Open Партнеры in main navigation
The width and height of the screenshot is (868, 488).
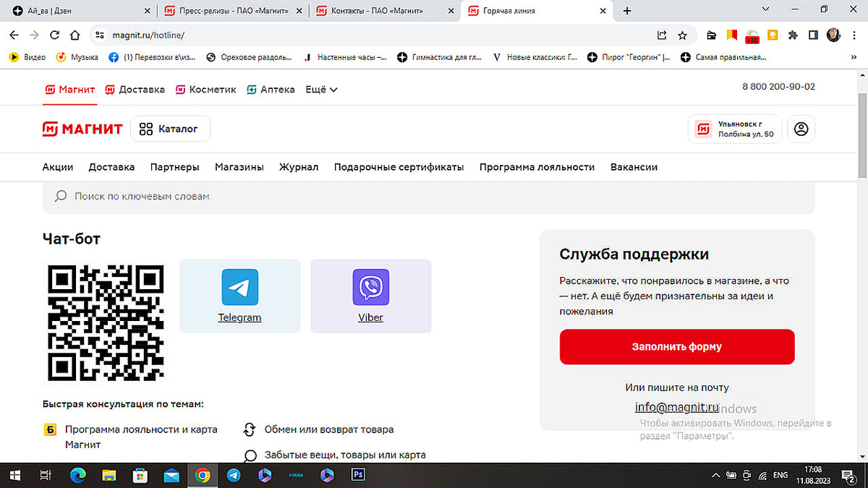(175, 167)
